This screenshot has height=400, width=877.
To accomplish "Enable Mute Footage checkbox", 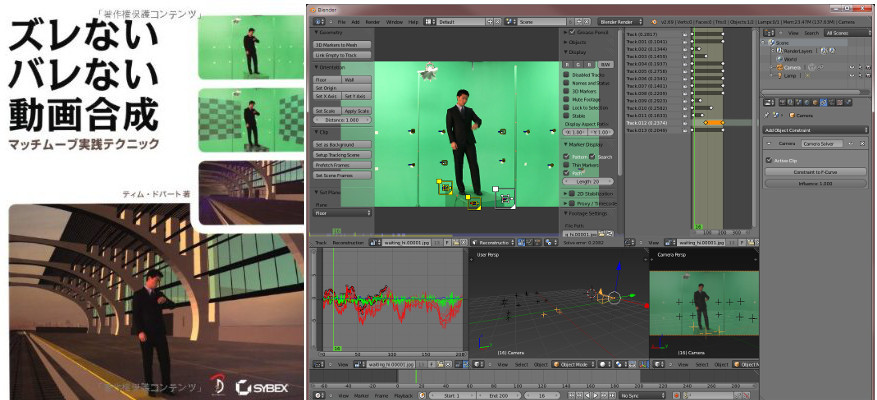I will click(567, 99).
